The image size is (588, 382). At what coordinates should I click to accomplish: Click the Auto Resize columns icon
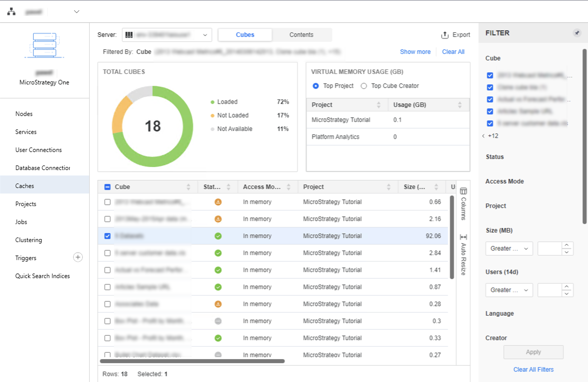tap(463, 237)
